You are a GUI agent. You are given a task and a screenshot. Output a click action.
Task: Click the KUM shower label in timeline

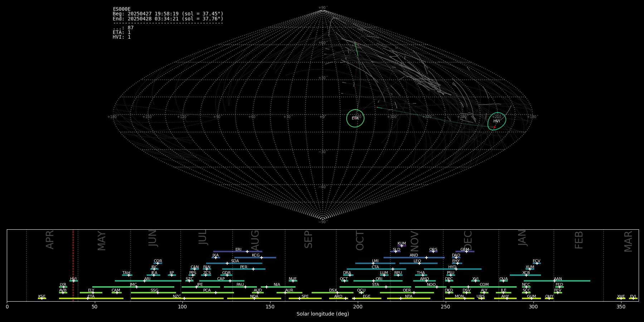pyautogui.click(x=402, y=244)
